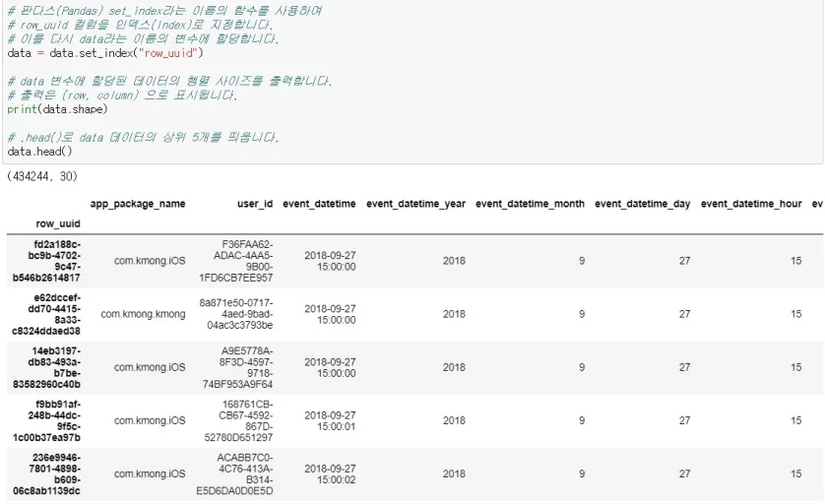
Task: Select row index 14eb3197-db83-493a-b7be-83582960c40b
Action: 46,367
